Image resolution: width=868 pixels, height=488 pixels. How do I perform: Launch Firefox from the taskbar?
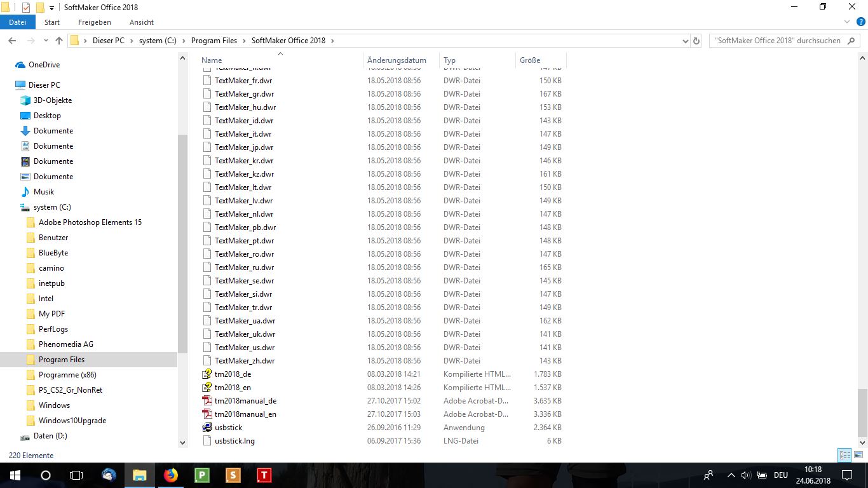(x=170, y=475)
